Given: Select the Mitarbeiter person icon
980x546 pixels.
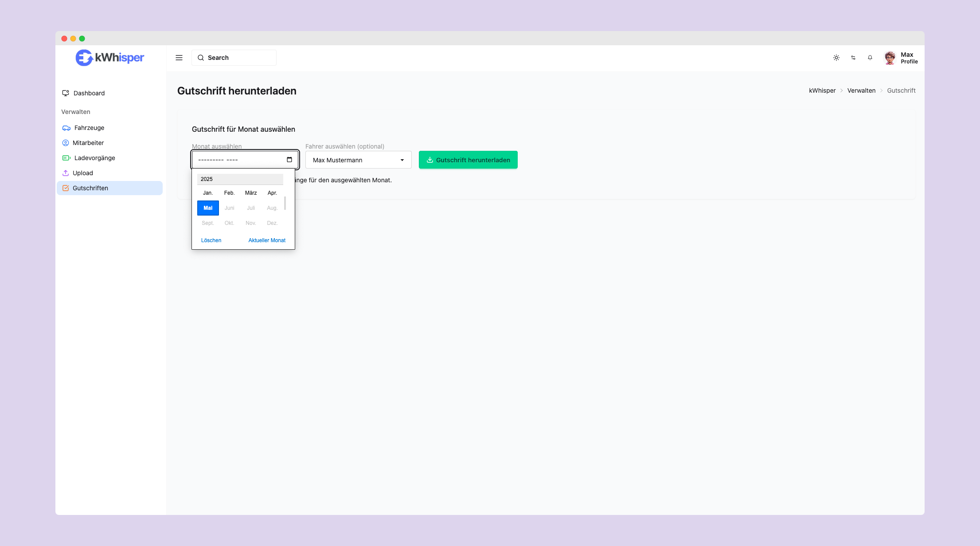Looking at the screenshot, I should coord(66,143).
